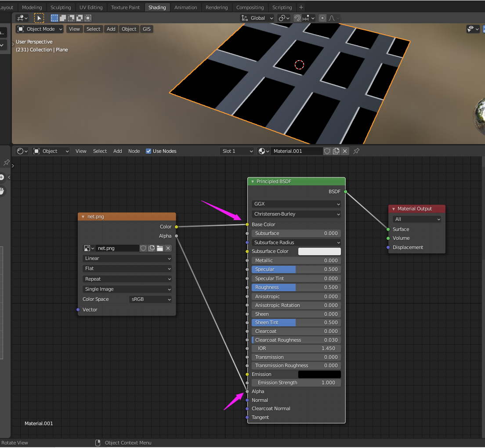Viewport: 485px width, 448px height.
Task: Duplicate the net.png image datablock
Action: 152,248
